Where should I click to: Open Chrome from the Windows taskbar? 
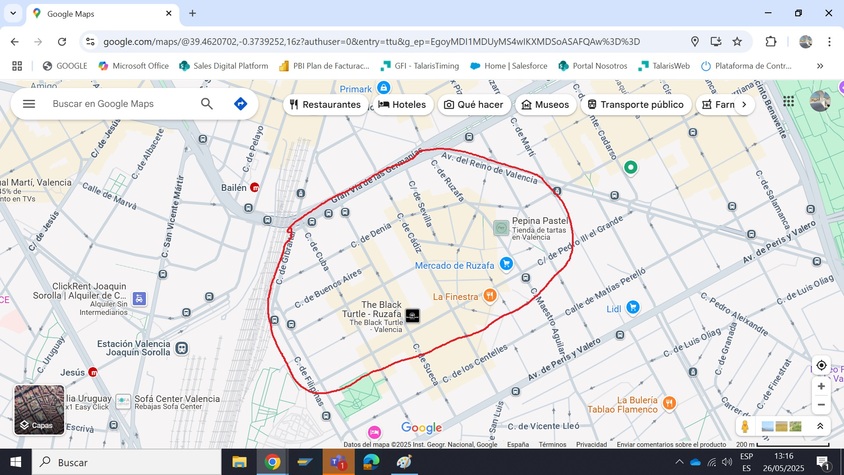coord(272,462)
